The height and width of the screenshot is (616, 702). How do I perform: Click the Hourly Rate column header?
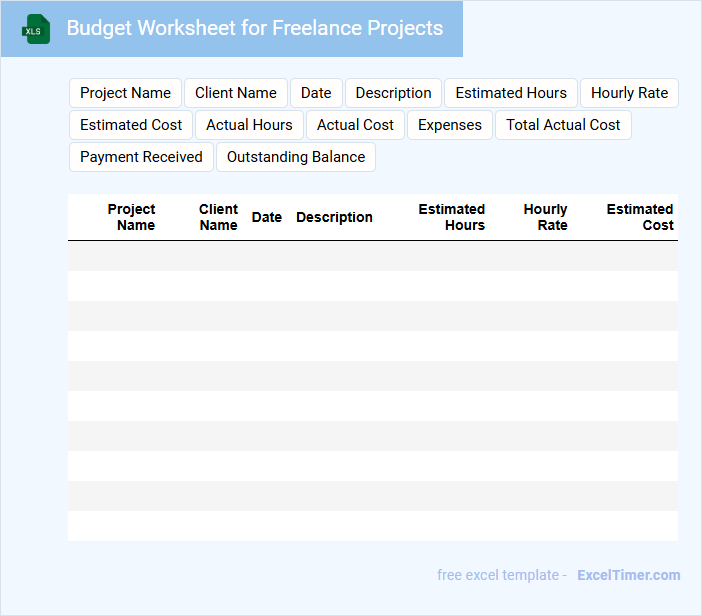546,217
